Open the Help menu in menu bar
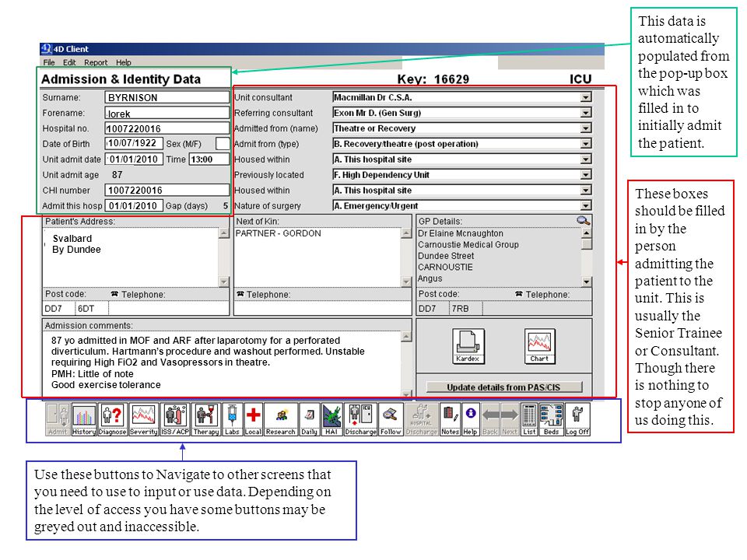Screen dimensions: 747x560 click(x=124, y=62)
